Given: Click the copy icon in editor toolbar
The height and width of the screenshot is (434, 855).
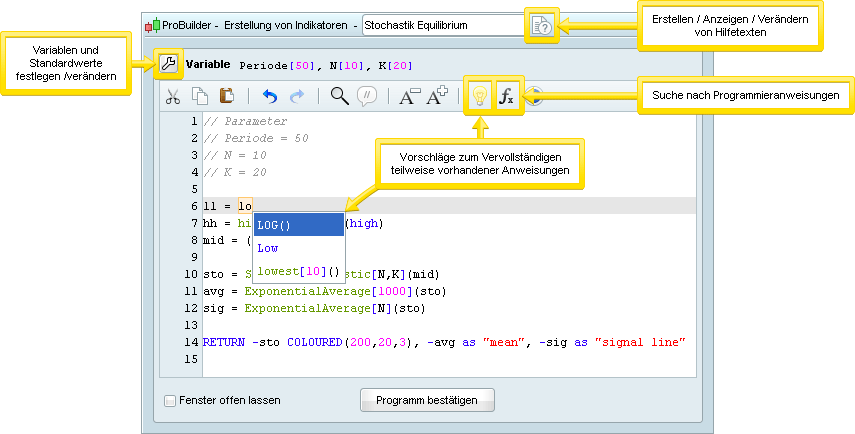Looking at the screenshot, I should pos(200,96).
